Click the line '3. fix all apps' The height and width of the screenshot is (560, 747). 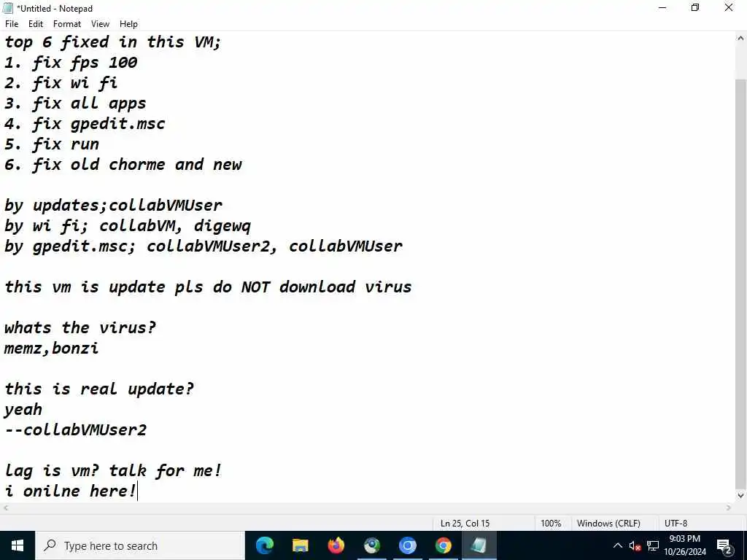click(75, 104)
